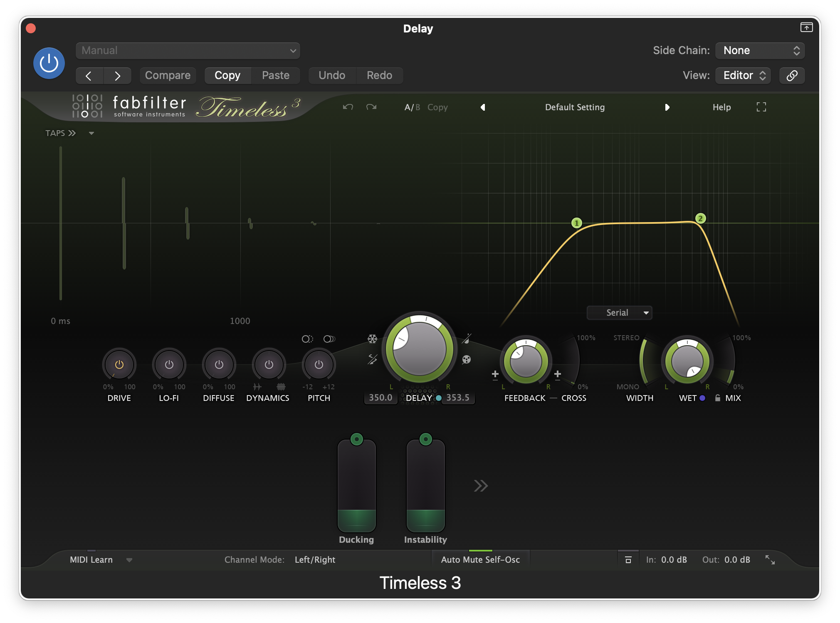The image size is (840, 623).
Task: Click the tape reel icon
Action: (x=467, y=359)
